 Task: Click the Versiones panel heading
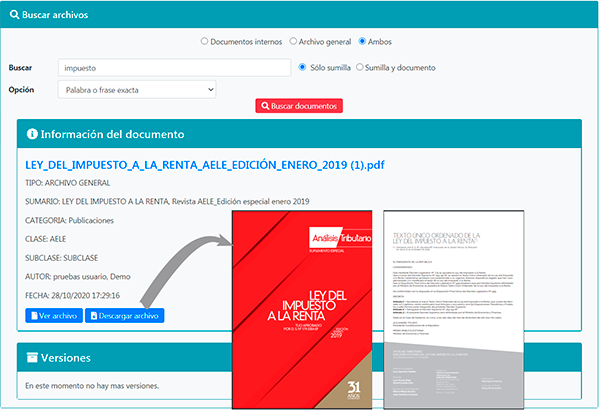pyautogui.click(x=66, y=358)
